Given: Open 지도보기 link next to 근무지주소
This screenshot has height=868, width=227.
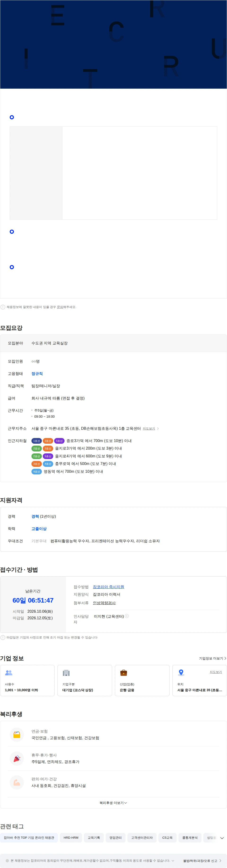Looking at the screenshot, I should (x=149, y=429).
